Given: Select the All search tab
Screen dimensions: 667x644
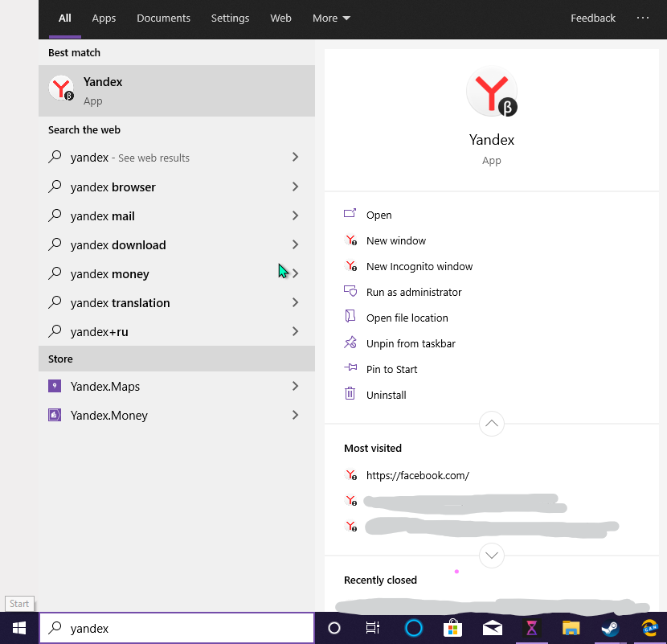Looking at the screenshot, I should point(64,18).
